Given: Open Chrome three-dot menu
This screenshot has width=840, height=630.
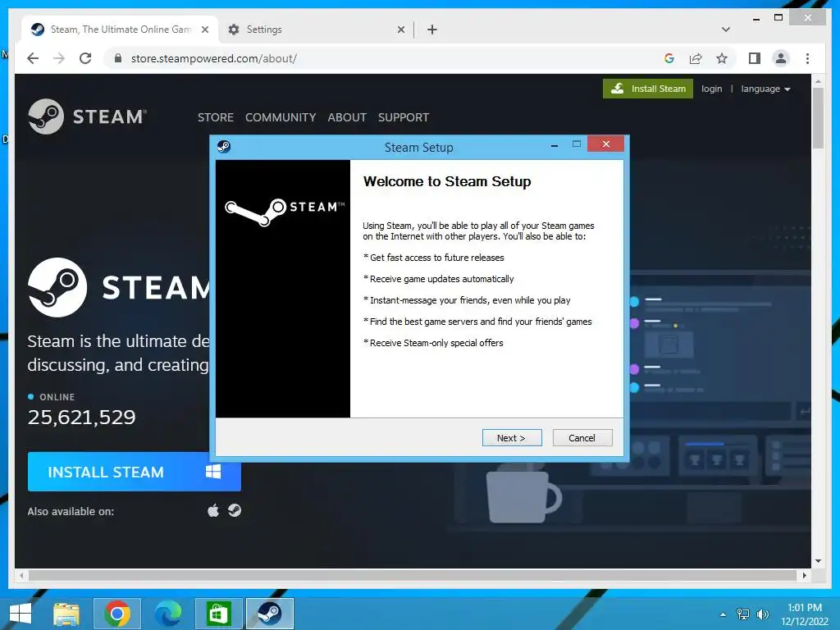Looking at the screenshot, I should click(807, 58).
